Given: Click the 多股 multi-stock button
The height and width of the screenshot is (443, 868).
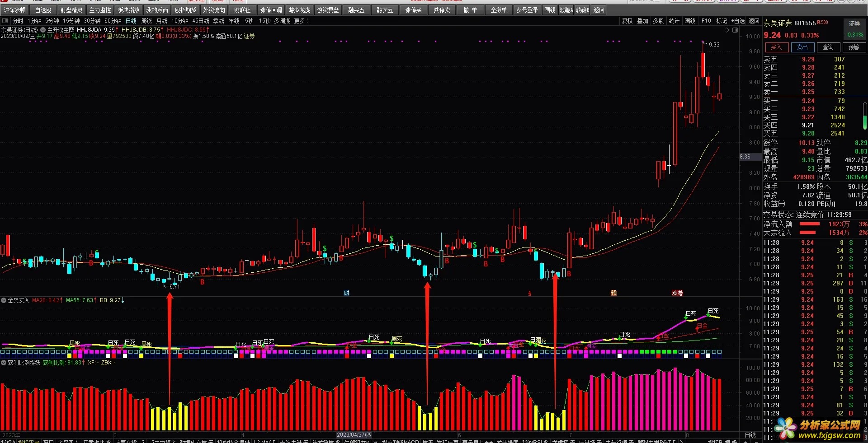Looking at the screenshot, I should tap(659, 21).
